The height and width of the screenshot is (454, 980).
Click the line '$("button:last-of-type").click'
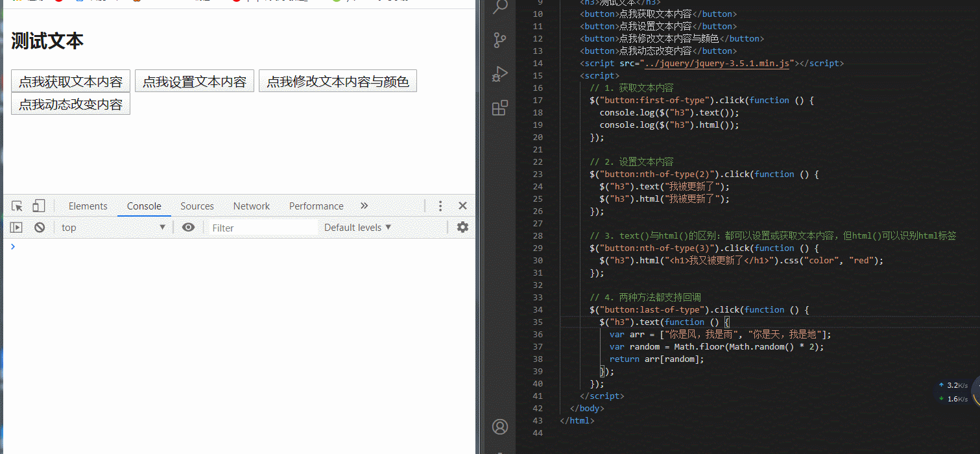699,310
